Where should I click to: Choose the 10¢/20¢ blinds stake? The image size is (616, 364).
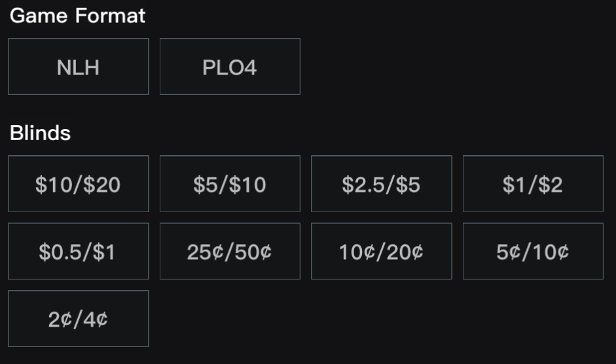(x=381, y=251)
